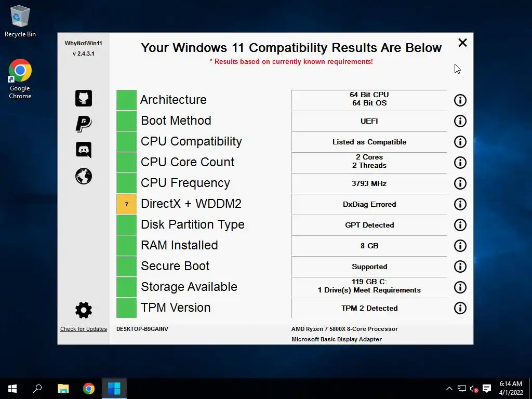
Task: Click the 'GPT Detected' result text
Action: pyautogui.click(x=369, y=225)
